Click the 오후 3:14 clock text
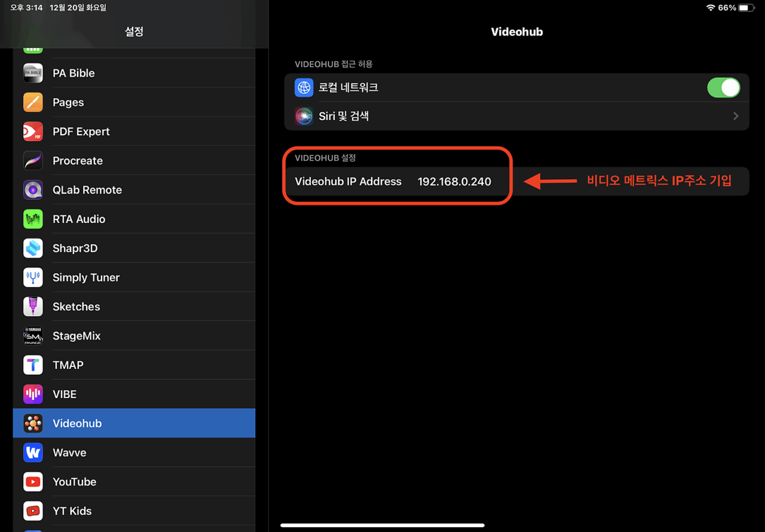The height and width of the screenshot is (532, 765). coord(26,8)
